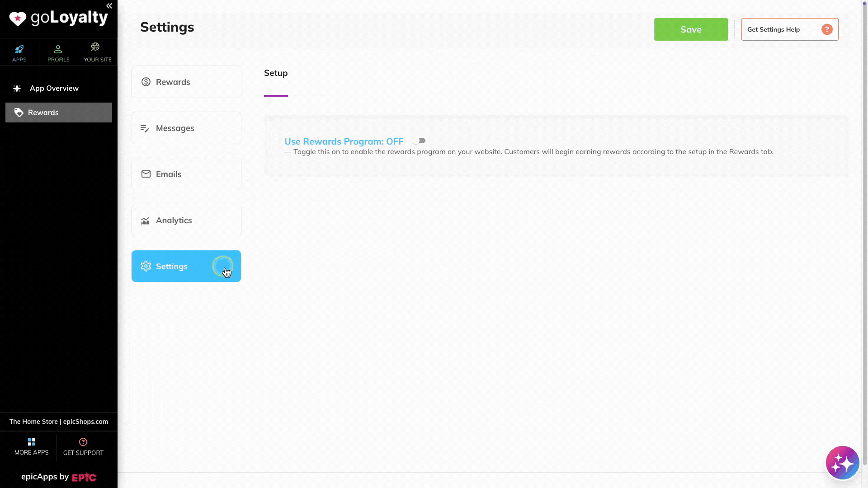Open Your Site globe tab
This screenshot has height=488, width=868.
97,52
